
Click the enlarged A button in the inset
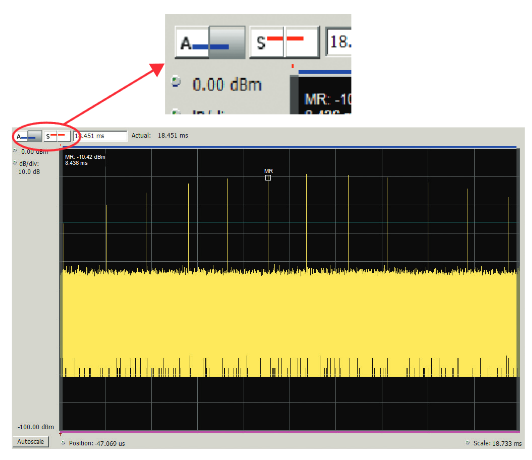tap(210, 42)
